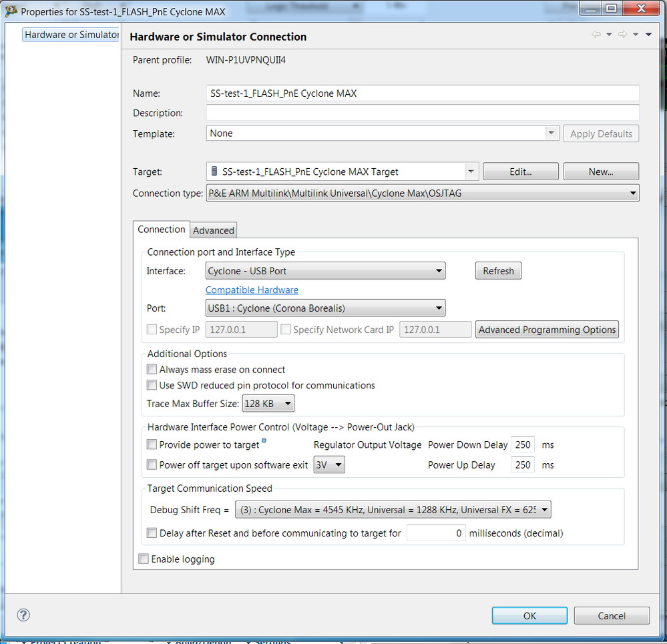Minimize the Properties dialog window

590,8
